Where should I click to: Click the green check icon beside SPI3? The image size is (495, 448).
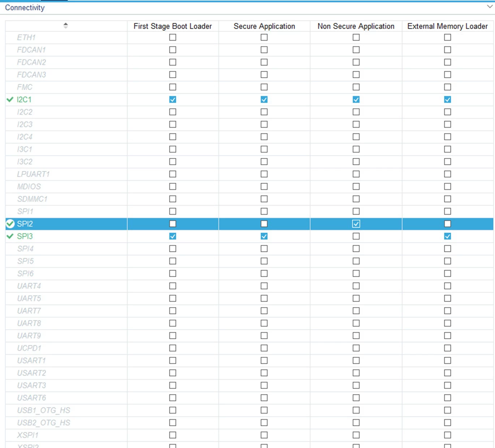[x=10, y=236]
